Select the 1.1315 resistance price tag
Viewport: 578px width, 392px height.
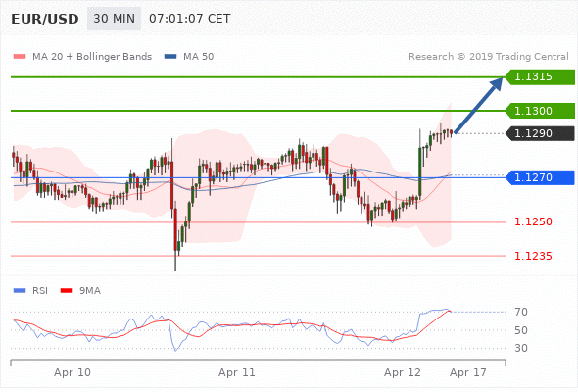(540, 77)
